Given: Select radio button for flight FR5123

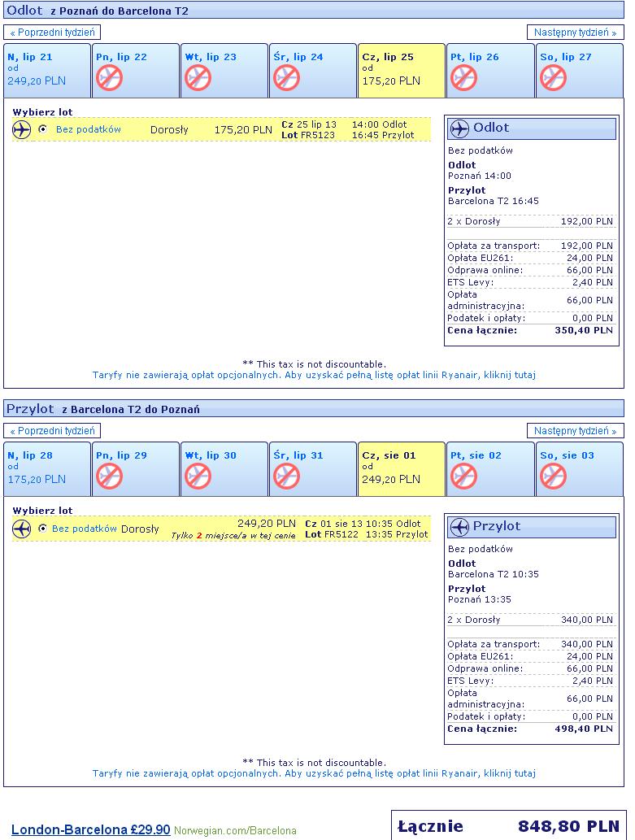Looking at the screenshot, I should 43,129.
